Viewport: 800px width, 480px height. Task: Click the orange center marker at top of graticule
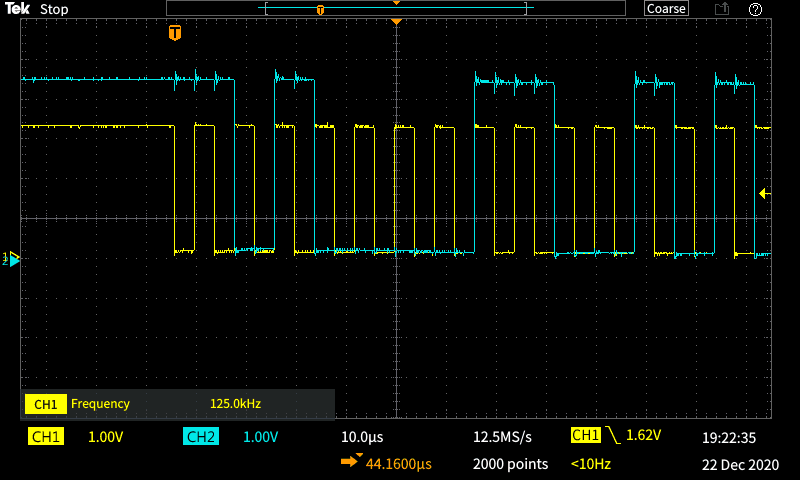click(x=397, y=21)
